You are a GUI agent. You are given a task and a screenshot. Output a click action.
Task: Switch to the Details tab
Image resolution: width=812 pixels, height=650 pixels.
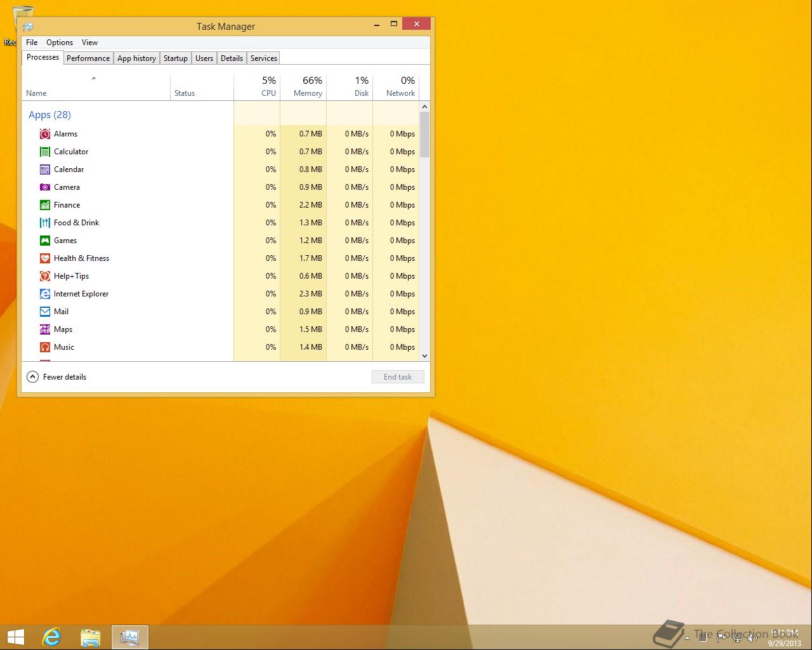coord(232,58)
